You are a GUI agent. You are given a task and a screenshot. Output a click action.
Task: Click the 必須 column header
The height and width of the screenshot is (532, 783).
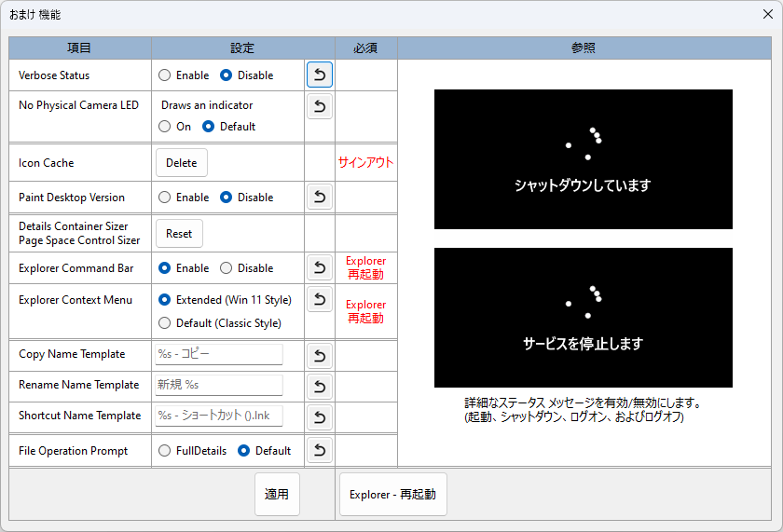click(x=366, y=48)
